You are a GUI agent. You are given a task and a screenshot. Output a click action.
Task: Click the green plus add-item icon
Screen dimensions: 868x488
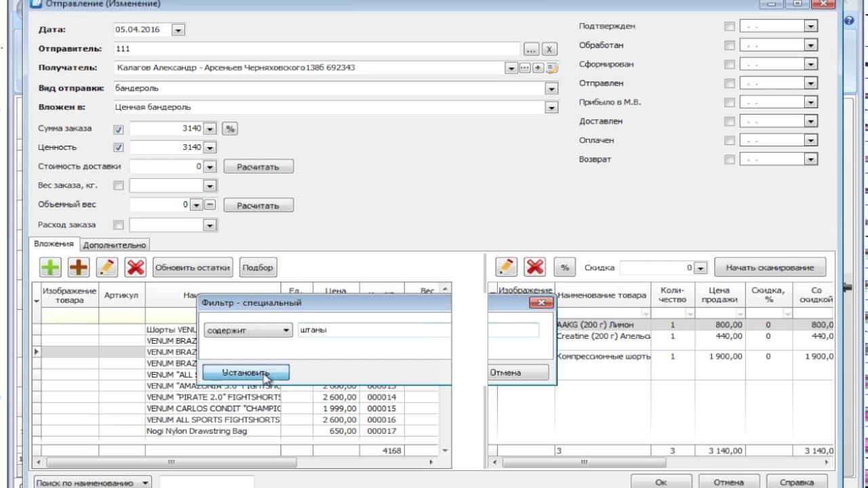point(50,268)
